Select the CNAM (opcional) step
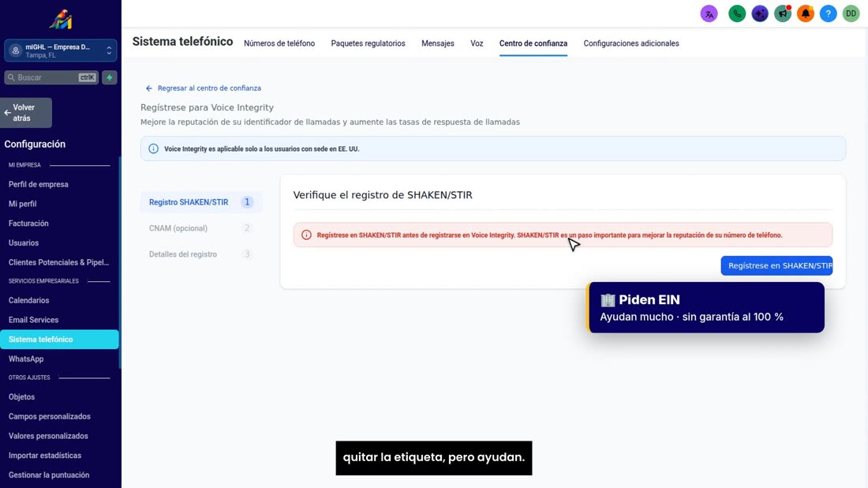This screenshot has width=868, height=488. (x=201, y=228)
